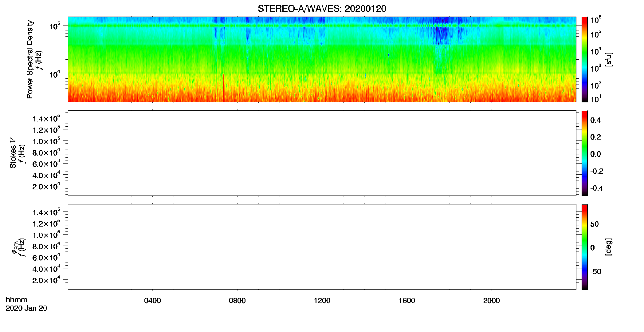Click the 2020 Jan 20 date label
Viewport: 644px width, 332px height.
pyautogui.click(x=26, y=308)
